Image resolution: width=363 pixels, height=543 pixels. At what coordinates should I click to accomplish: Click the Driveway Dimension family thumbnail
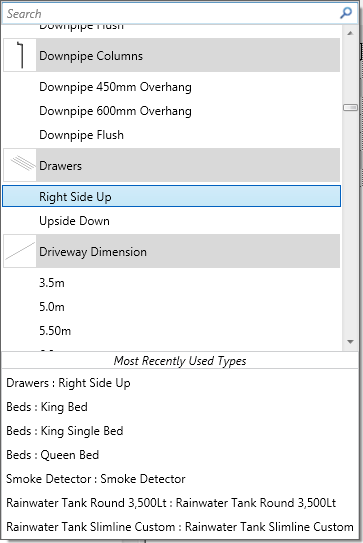[x=20, y=251]
